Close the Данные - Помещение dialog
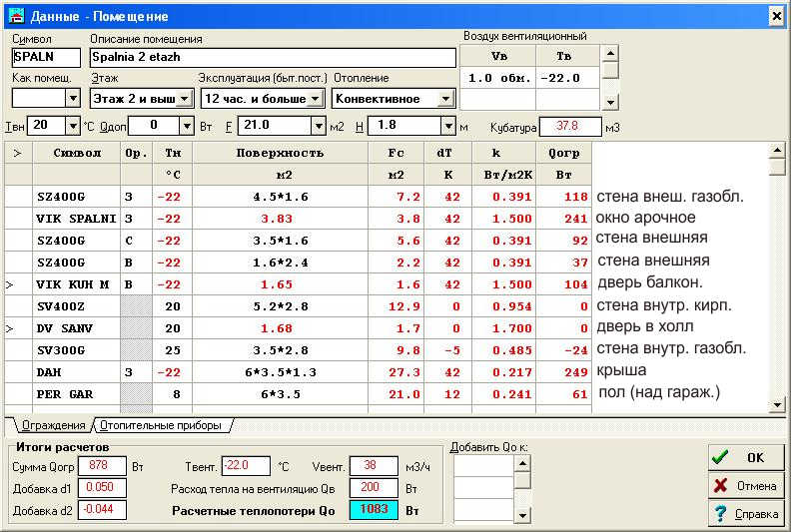 [777, 16]
